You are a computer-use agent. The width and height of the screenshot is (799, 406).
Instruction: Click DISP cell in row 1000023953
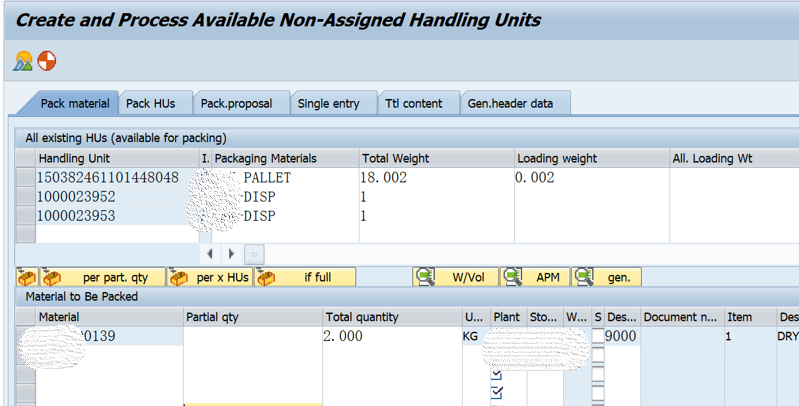click(x=285, y=215)
